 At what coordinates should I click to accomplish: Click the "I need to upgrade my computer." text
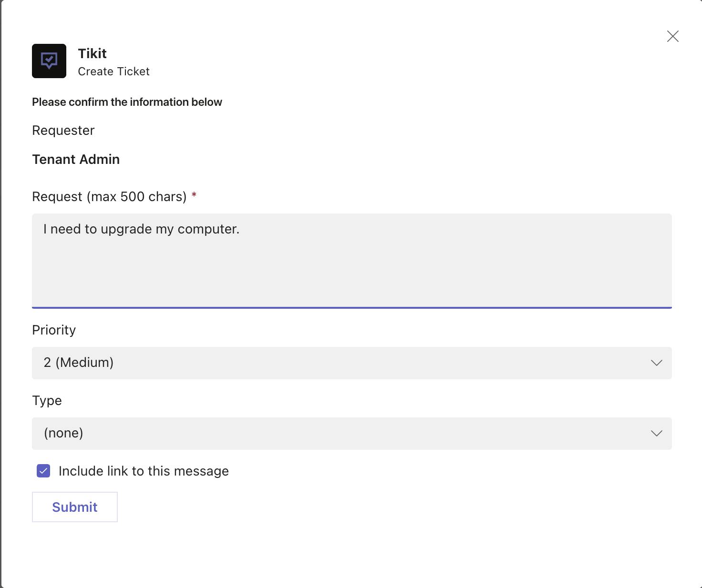click(x=141, y=229)
